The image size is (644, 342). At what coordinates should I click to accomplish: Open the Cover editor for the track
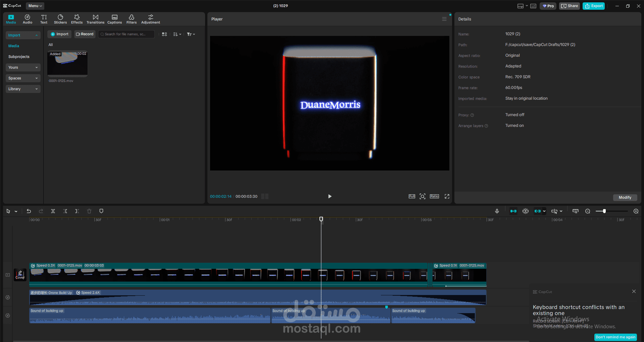(x=20, y=275)
